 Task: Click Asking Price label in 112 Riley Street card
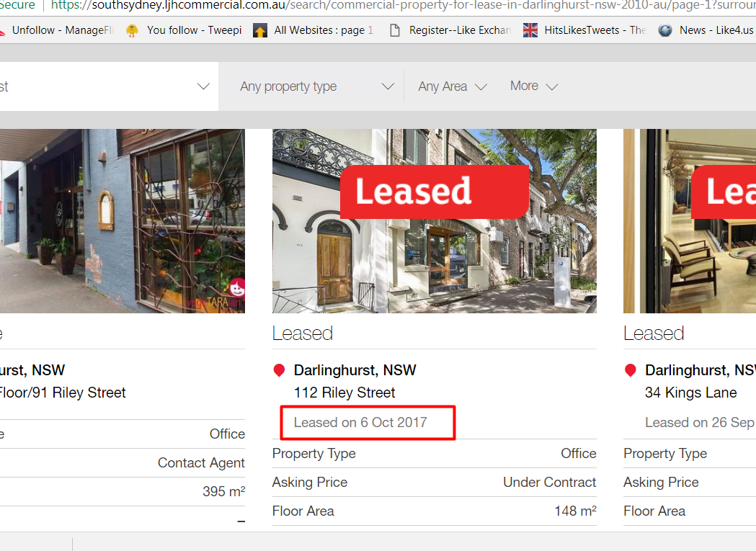click(x=310, y=483)
